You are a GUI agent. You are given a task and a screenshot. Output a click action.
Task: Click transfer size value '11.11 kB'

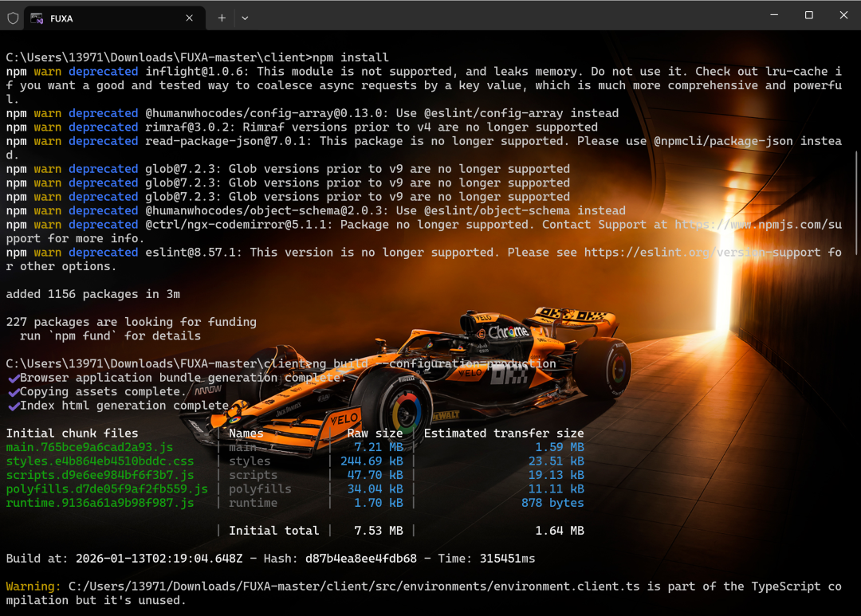(x=556, y=489)
